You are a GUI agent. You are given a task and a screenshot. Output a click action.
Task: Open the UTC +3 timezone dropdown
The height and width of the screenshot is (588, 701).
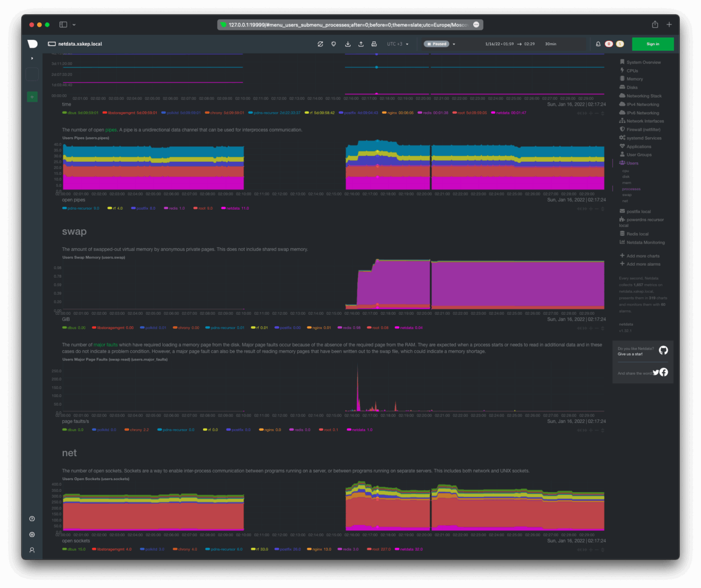point(398,44)
